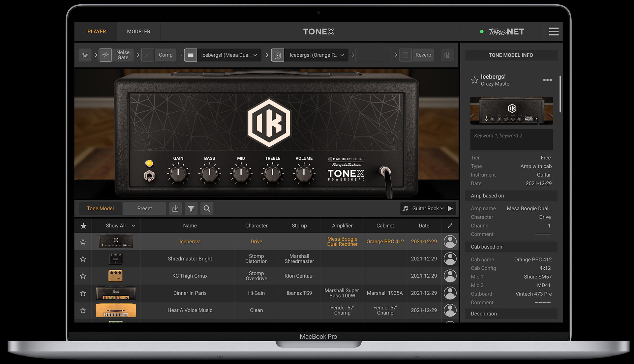Click the 3D cube icon in signal chain
Image resolution: width=634 pixels, height=364 pixels.
447,55
